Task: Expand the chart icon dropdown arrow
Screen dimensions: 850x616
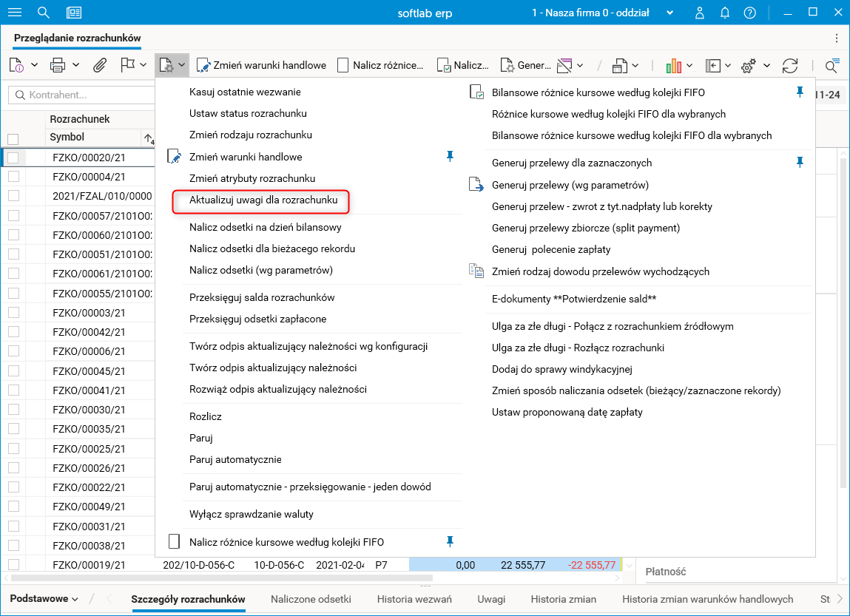Action: (689, 66)
